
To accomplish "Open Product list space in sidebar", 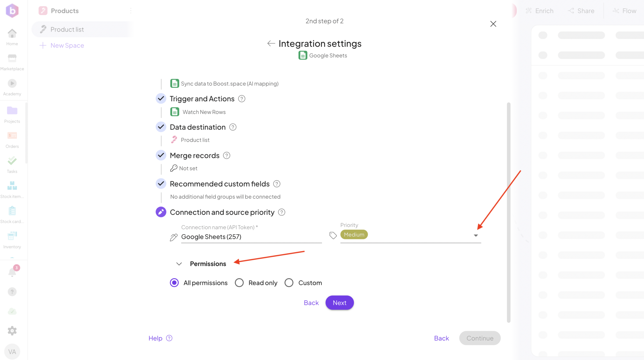I will pos(67,29).
